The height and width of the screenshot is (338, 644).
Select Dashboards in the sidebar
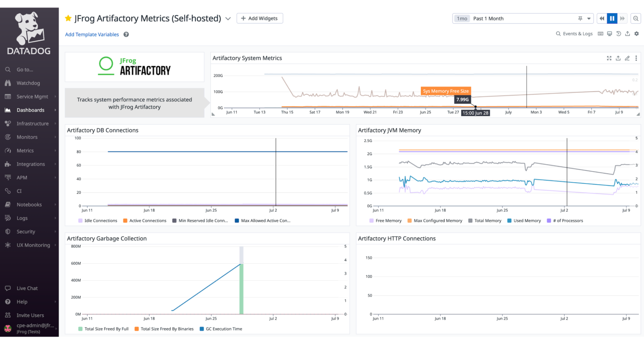[31, 110]
